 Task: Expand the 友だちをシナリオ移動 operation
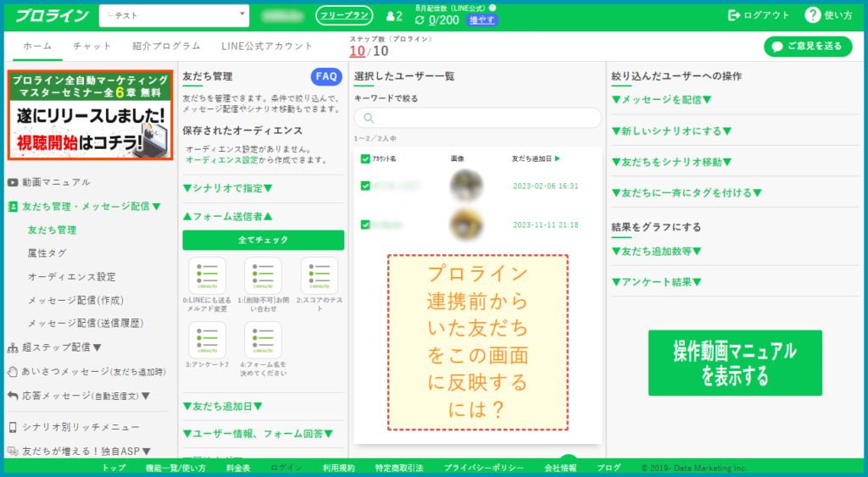(671, 162)
